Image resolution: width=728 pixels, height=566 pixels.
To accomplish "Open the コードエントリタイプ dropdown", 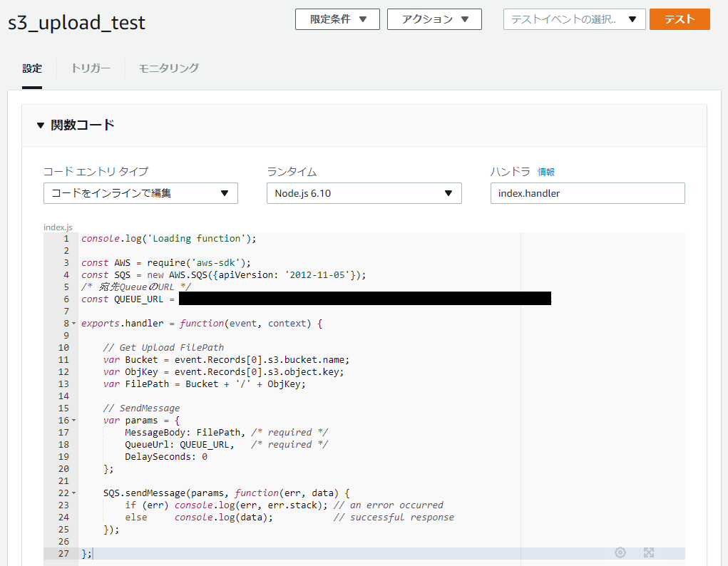I will [x=140, y=193].
